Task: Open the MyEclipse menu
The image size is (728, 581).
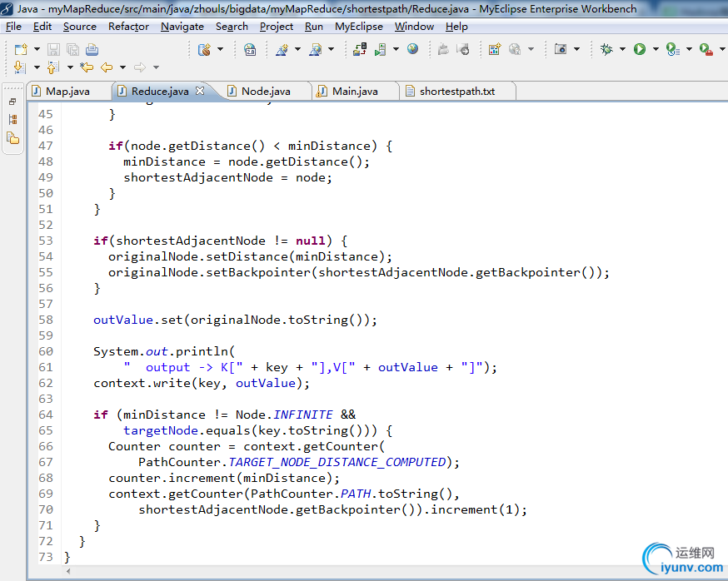Action: pyautogui.click(x=359, y=27)
